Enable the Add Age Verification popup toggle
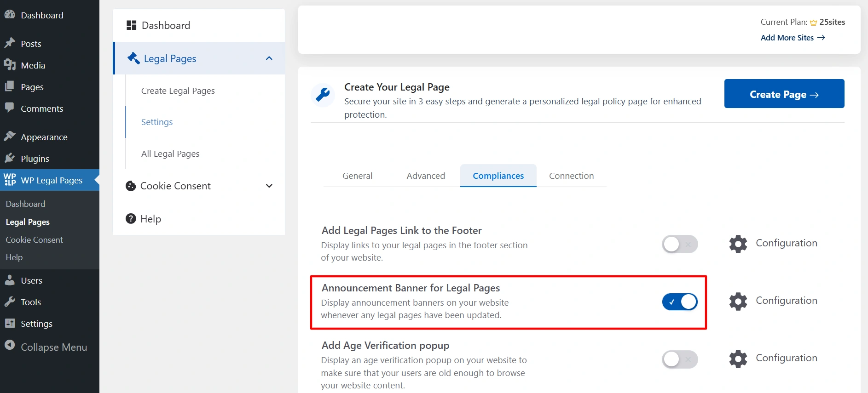Screen dimensions: 868x393 point(680,359)
